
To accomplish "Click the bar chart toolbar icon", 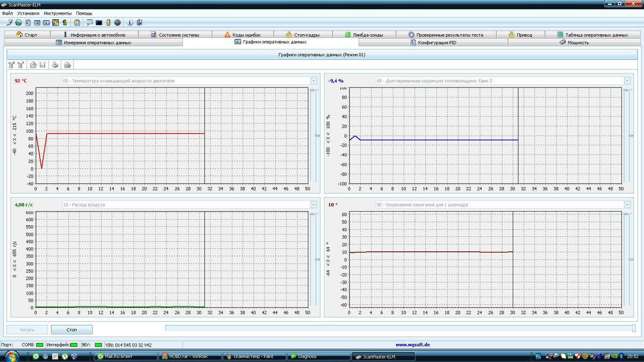I will [46, 23].
